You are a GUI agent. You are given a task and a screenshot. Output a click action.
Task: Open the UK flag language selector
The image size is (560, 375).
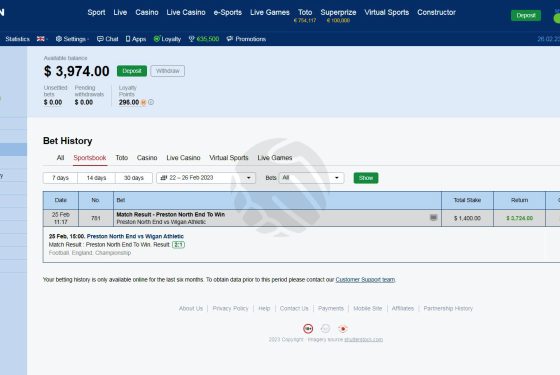click(x=41, y=39)
